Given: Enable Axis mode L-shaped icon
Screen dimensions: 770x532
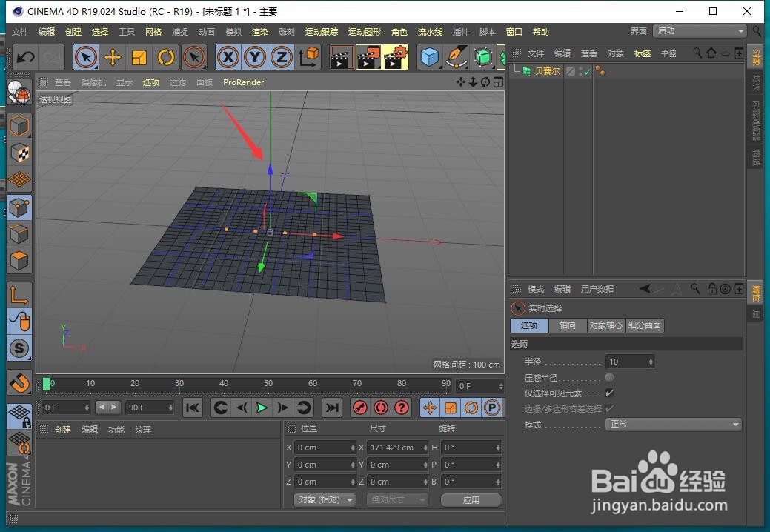Looking at the screenshot, I should tap(19, 295).
